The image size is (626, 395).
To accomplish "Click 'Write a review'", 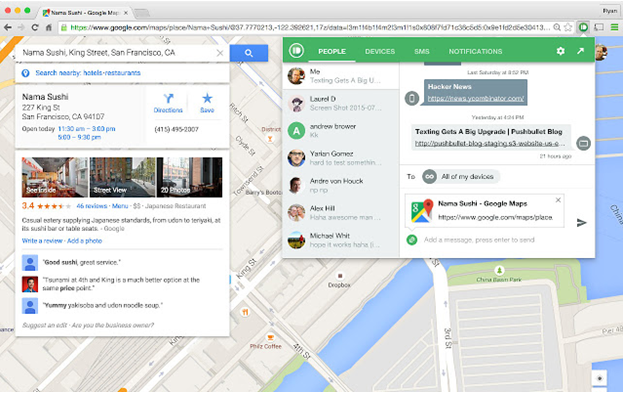I will point(42,241).
